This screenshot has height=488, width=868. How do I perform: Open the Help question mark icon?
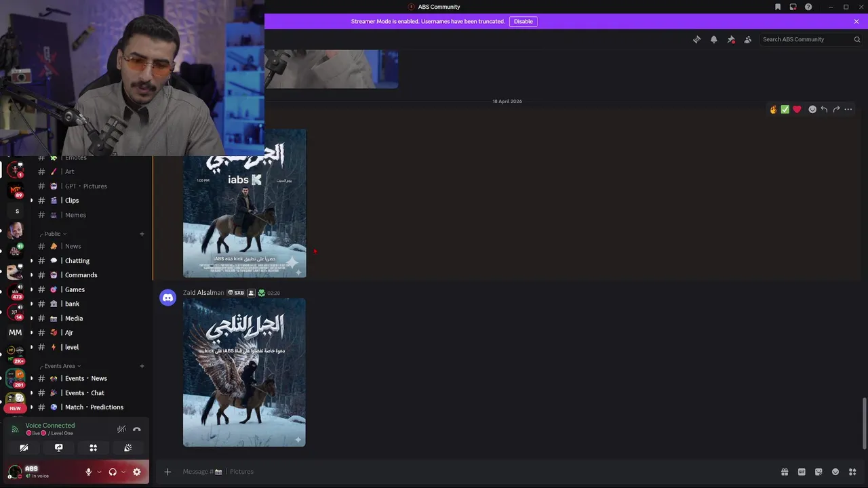point(808,7)
